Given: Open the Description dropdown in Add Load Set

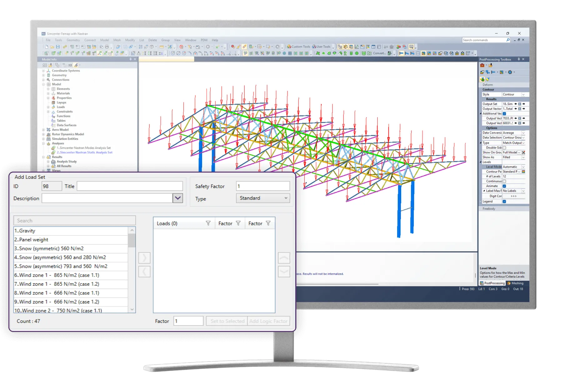Looking at the screenshot, I should (x=178, y=198).
